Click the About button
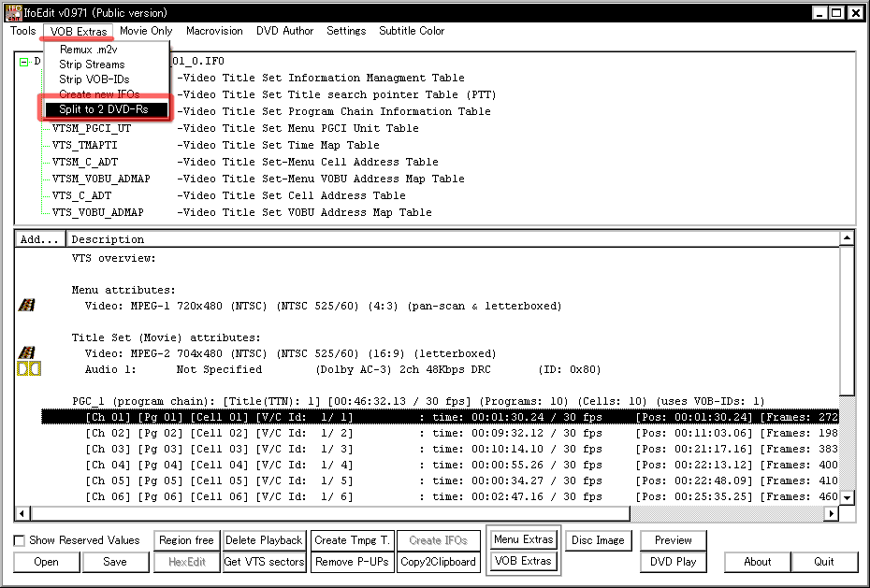Image resolution: width=870 pixels, height=588 pixels. [758, 562]
